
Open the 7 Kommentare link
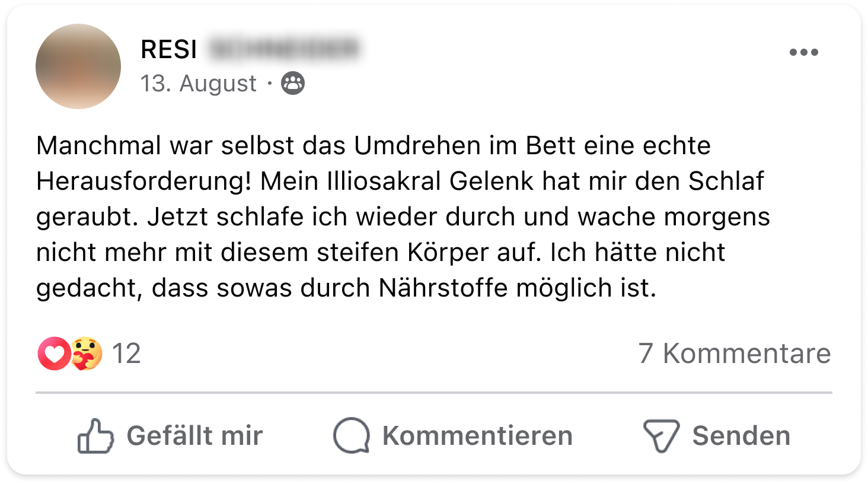tap(734, 354)
